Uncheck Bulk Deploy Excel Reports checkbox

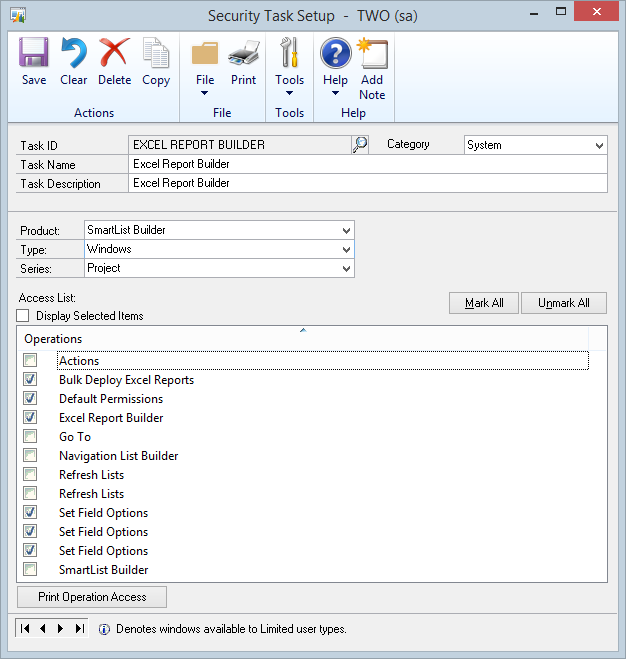click(x=30, y=379)
